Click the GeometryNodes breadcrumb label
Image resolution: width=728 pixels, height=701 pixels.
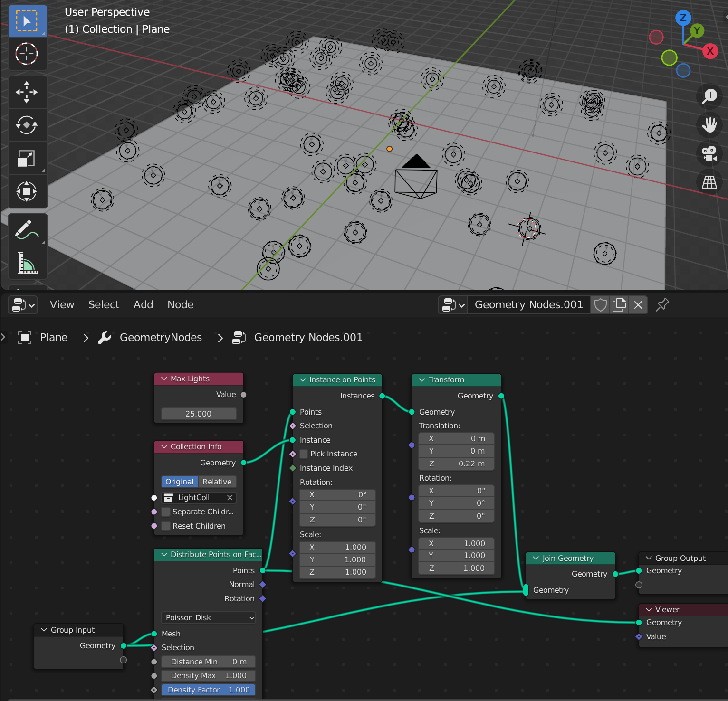tap(161, 338)
